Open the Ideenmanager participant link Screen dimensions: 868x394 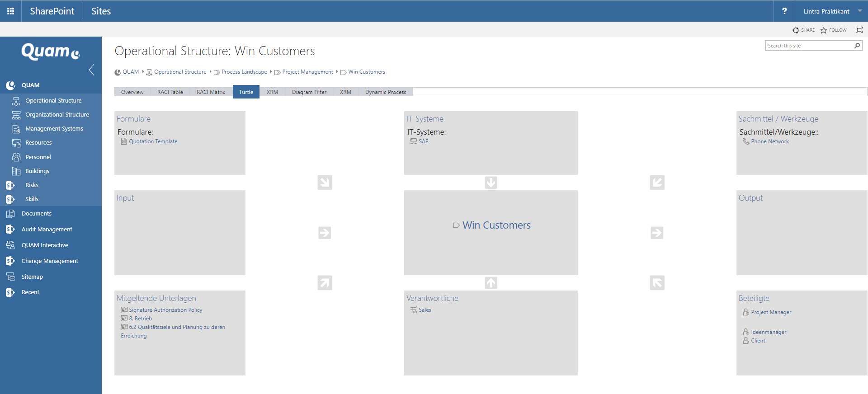pyautogui.click(x=769, y=332)
